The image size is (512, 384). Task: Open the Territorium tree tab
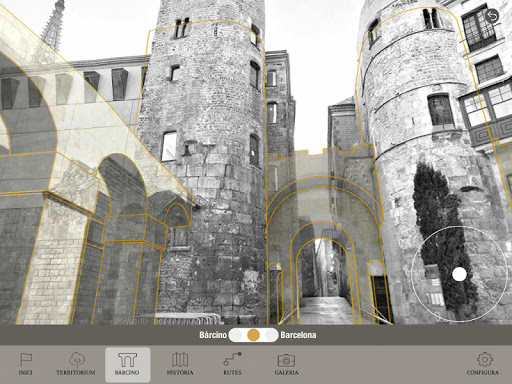76,364
